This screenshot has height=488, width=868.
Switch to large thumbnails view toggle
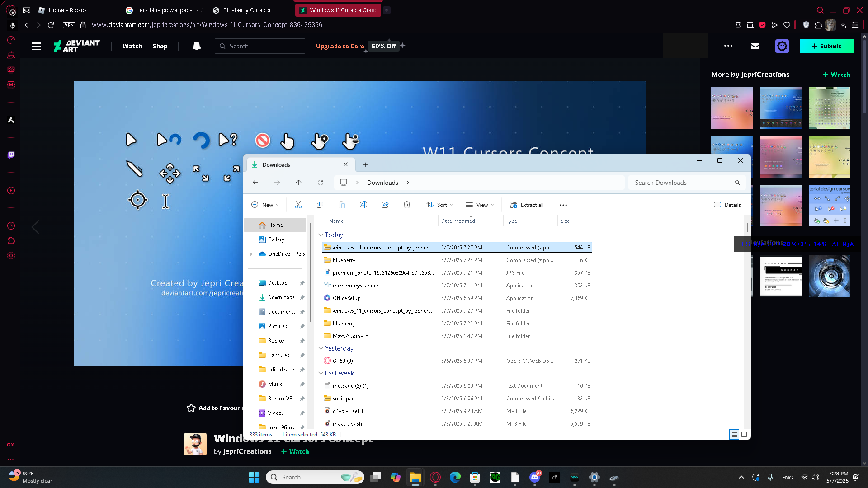pyautogui.click(x=744, y=434)
